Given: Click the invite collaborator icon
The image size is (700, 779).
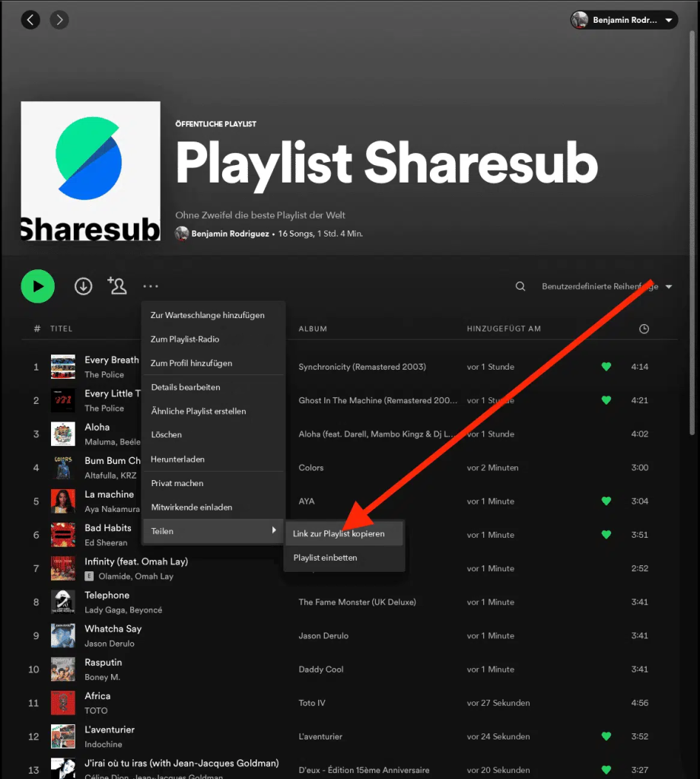Looking at the screenshot, I should point(117,286).
